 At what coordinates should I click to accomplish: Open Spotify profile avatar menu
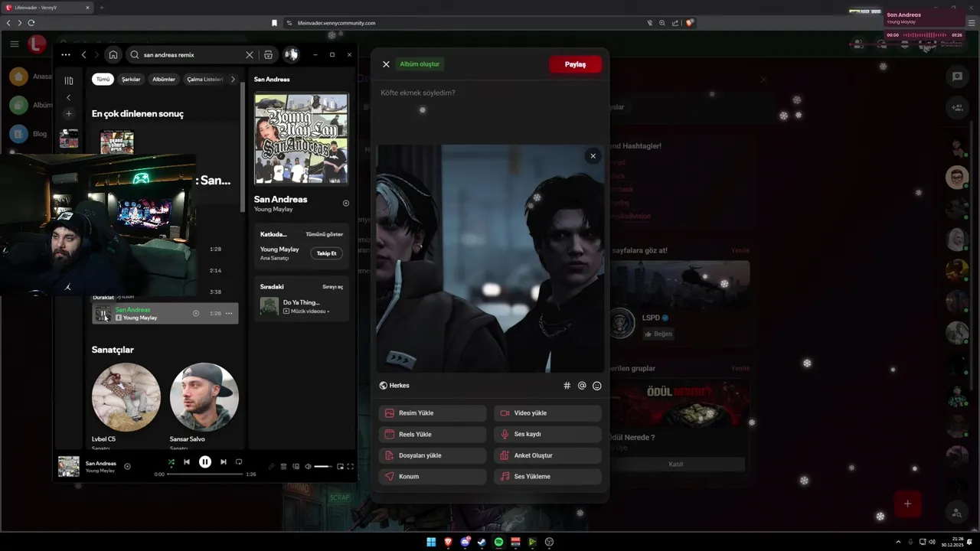coord(291,55)
